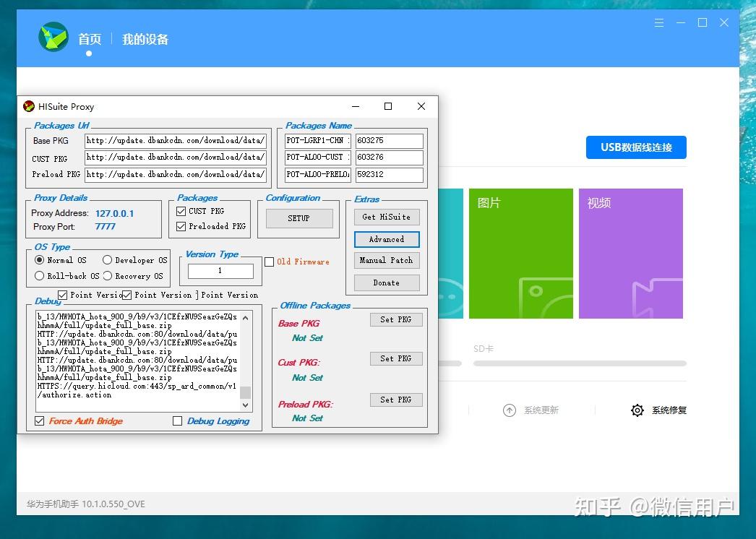
Task: Open the 图片 pictures tile
Action: pos(520,254)
